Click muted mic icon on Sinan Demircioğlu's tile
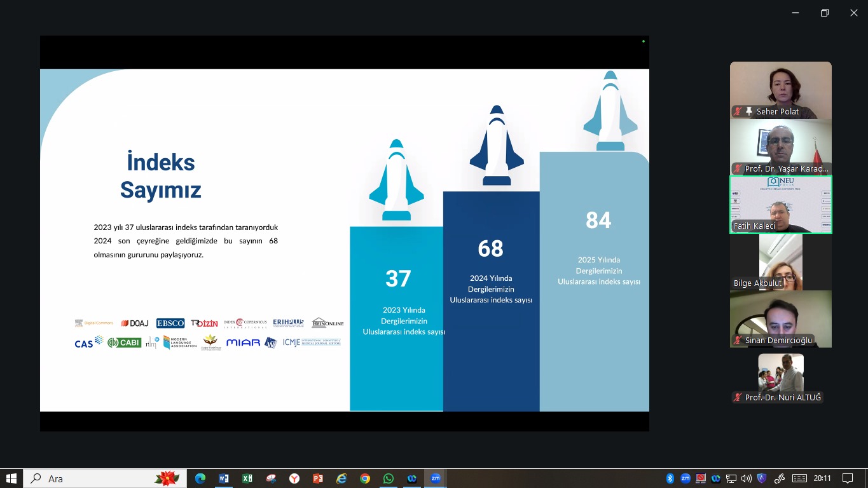This screenshot has width=868, height=488. point(738,341)
